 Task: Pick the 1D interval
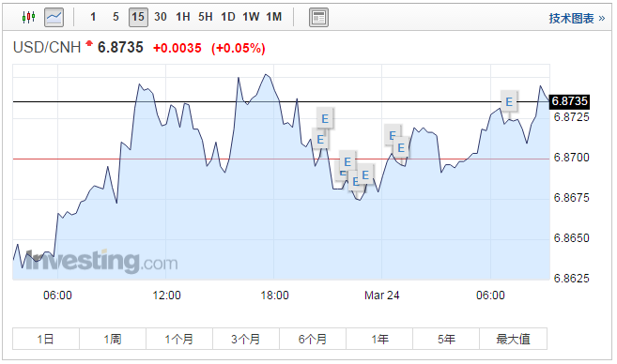click(x=228, y=17)
